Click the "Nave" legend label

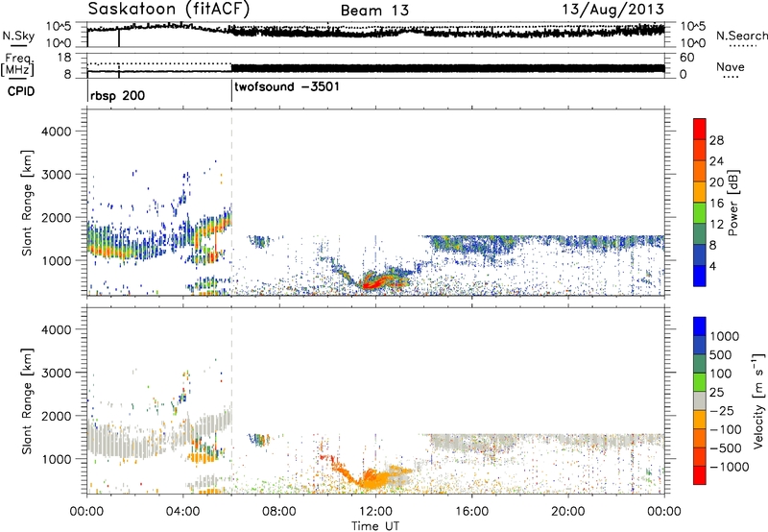(x=731, y=67)
